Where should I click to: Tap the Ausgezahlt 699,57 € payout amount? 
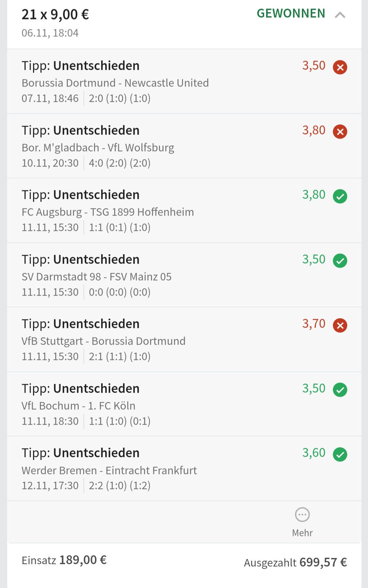pyautogui.click(x=295, y=562)
